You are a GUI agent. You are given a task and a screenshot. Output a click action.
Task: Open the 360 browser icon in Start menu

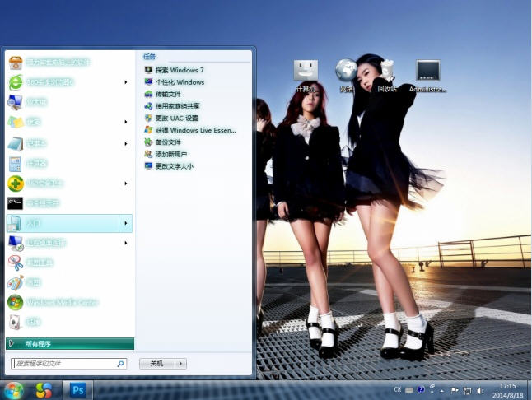pyautogui.click(x=16, y=82)
